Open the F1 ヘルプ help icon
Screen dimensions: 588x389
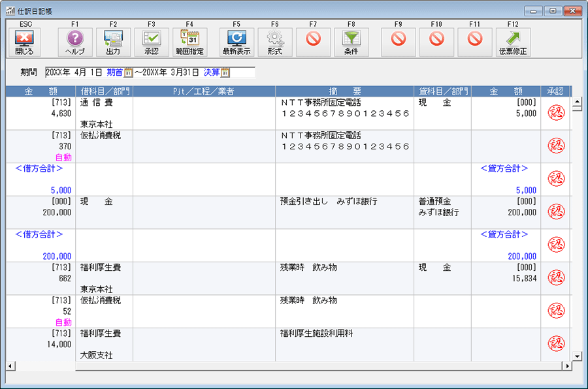tap(75, 42)
